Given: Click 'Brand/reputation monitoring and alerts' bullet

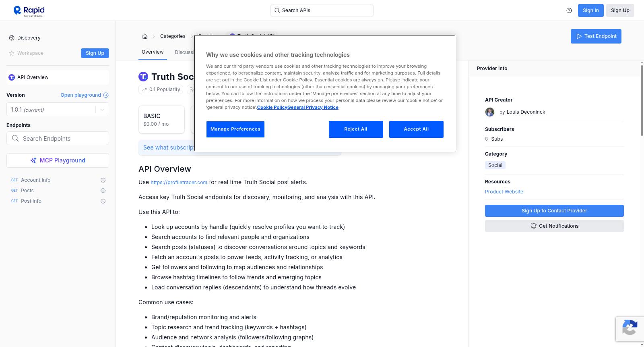Looking at the screenshot, I should click(204, 317).
